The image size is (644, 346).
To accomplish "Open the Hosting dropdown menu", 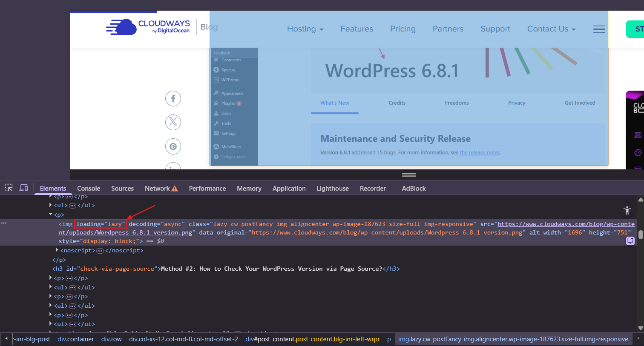I will 305,29.
